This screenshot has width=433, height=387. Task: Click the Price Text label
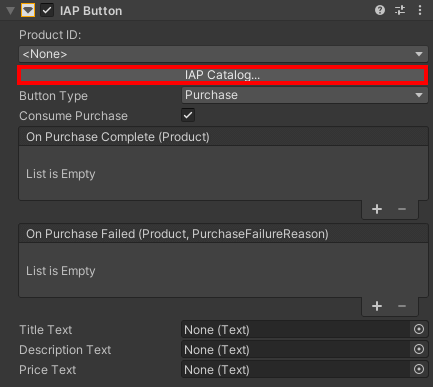48,370
